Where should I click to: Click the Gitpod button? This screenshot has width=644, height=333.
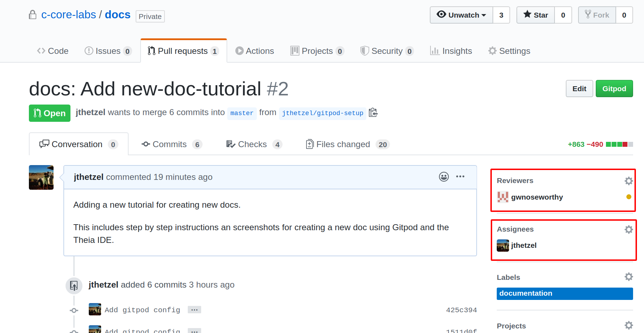614,88
